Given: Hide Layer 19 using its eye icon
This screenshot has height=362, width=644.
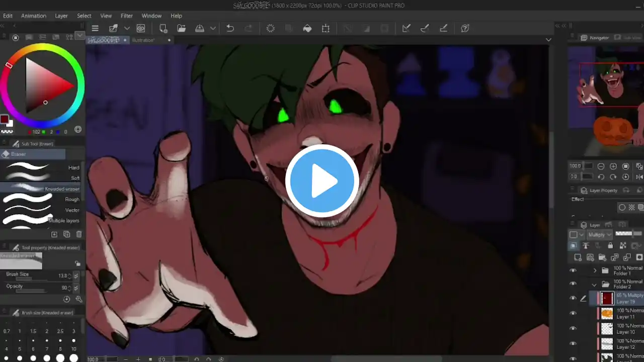Looking at the screenshot, I should pyautogui.click(x=573, y=298).
